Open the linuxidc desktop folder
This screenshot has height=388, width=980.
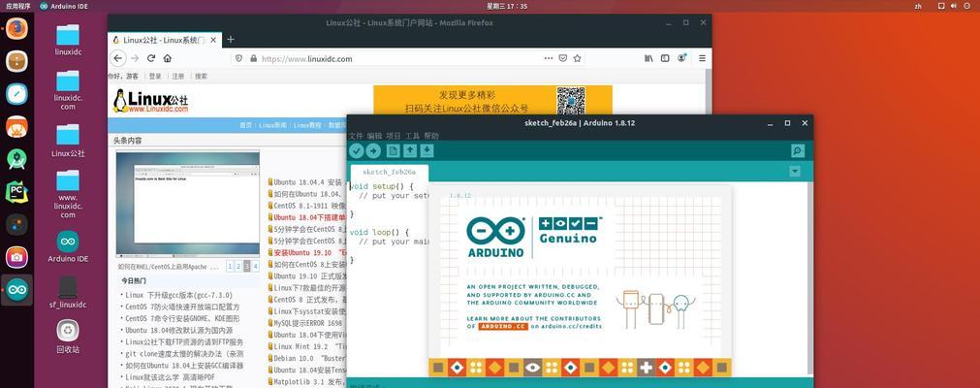point(68,40)
